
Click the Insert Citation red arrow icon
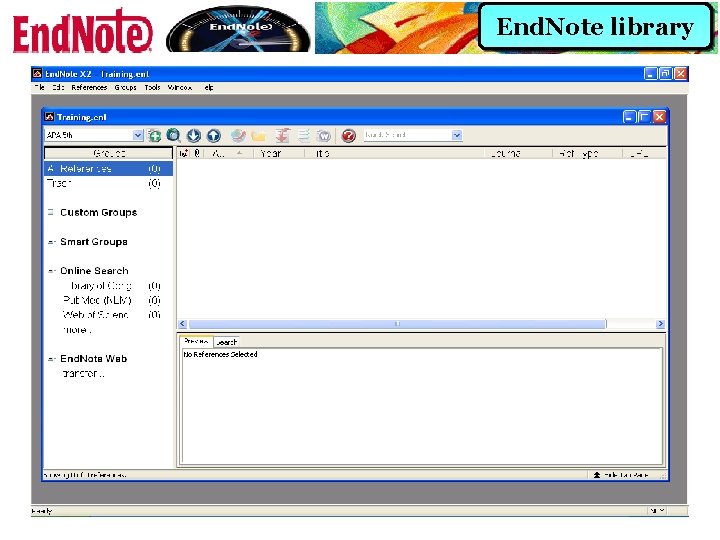click(282, 135)
